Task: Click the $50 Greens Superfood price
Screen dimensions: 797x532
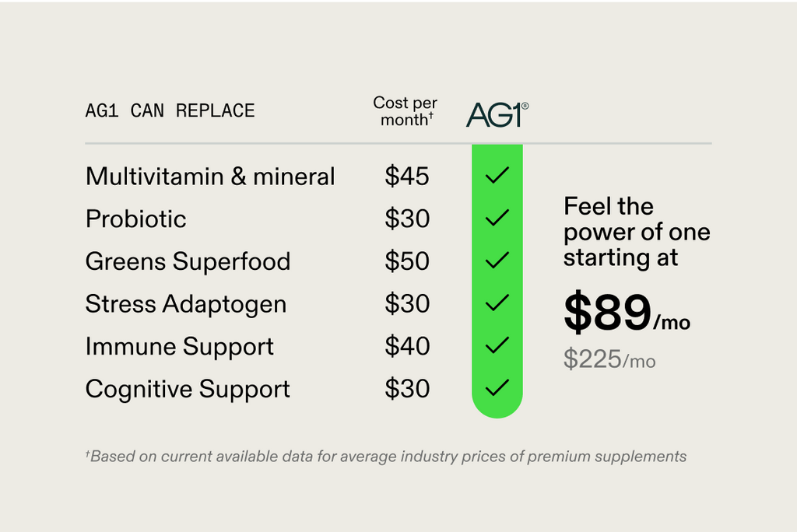Action: [407, 261]
